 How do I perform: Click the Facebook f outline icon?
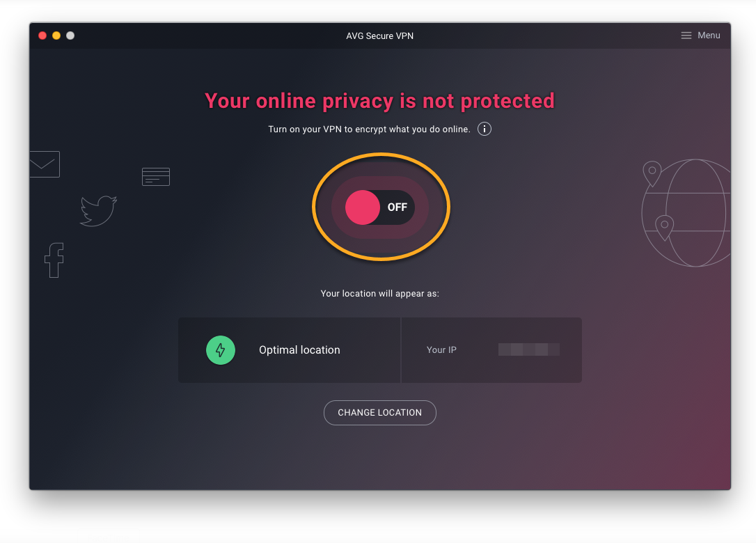click(x=54, y=260)
